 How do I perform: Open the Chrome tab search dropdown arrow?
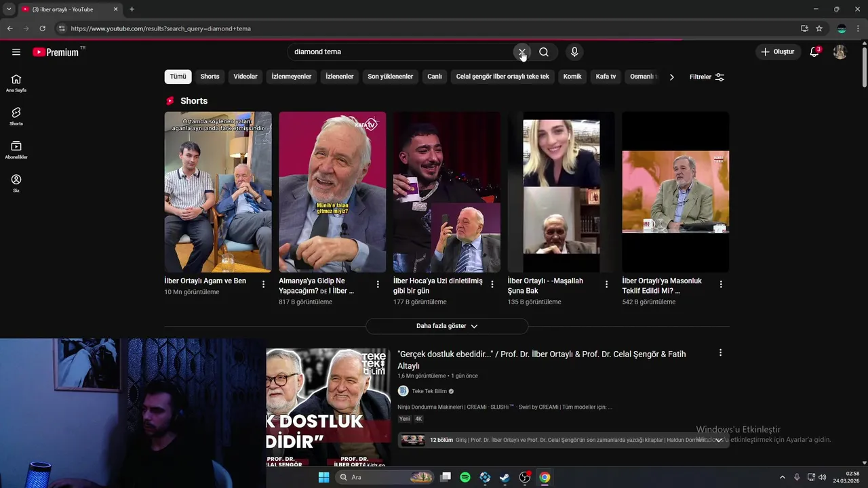coord(9,9)
